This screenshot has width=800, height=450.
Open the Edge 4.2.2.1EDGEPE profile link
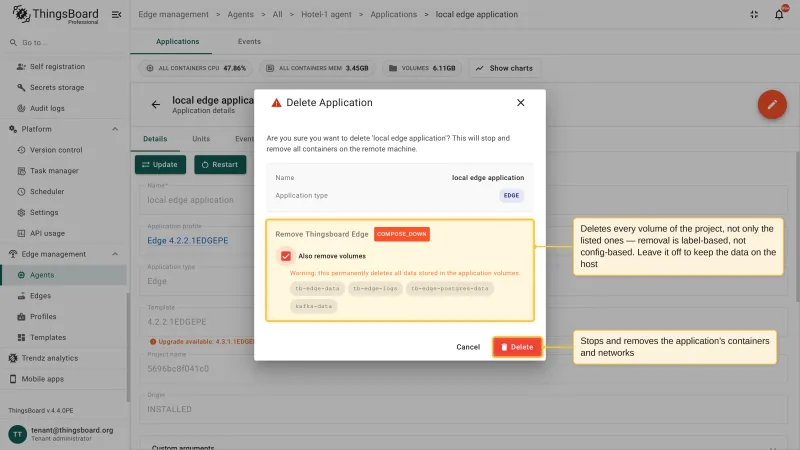click(188, 241)
